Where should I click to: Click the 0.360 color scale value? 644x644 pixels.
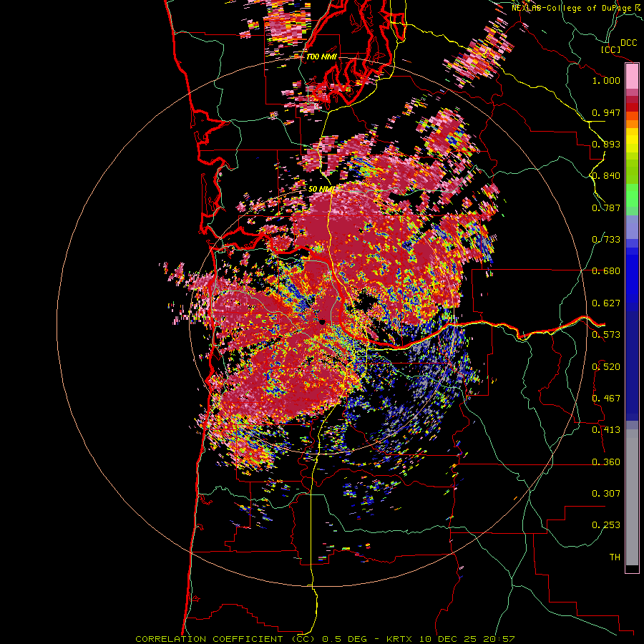606,462
